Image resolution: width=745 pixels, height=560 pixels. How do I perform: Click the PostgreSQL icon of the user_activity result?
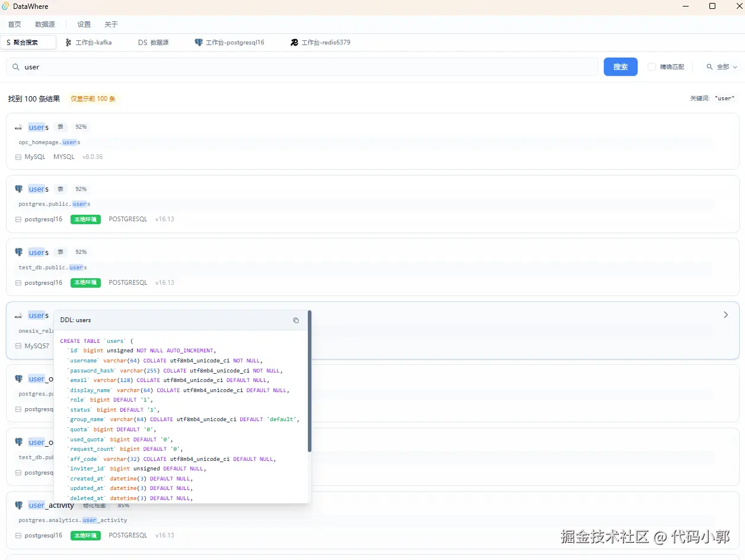coord(19,505)
